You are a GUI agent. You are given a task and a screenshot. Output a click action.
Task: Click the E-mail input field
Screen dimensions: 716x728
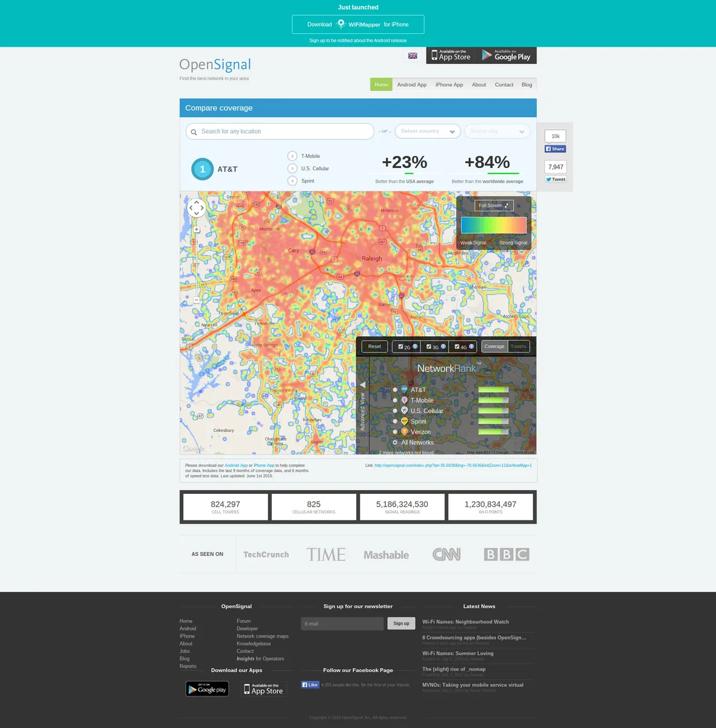click(342, 623)
